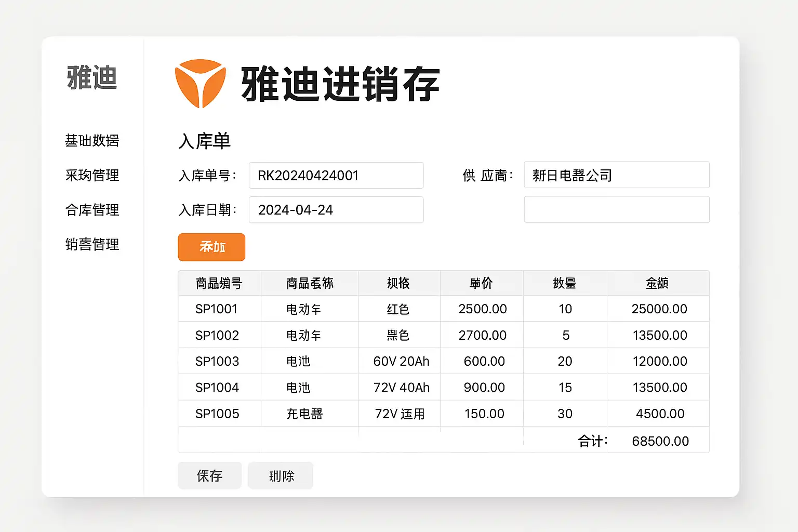Click quantity 15 in the SP1004 row
The height and width of the screenshot is (532, 798).
[x=565, y=388]
